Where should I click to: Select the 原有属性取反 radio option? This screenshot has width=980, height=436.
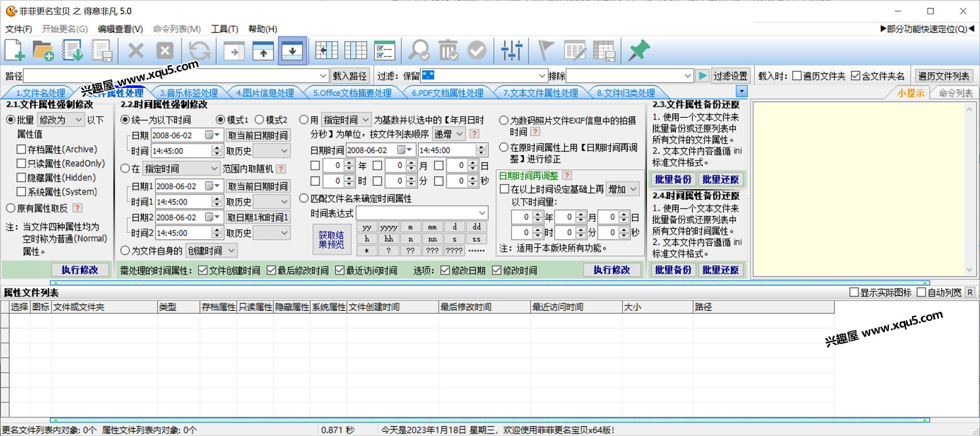[11, 208]
